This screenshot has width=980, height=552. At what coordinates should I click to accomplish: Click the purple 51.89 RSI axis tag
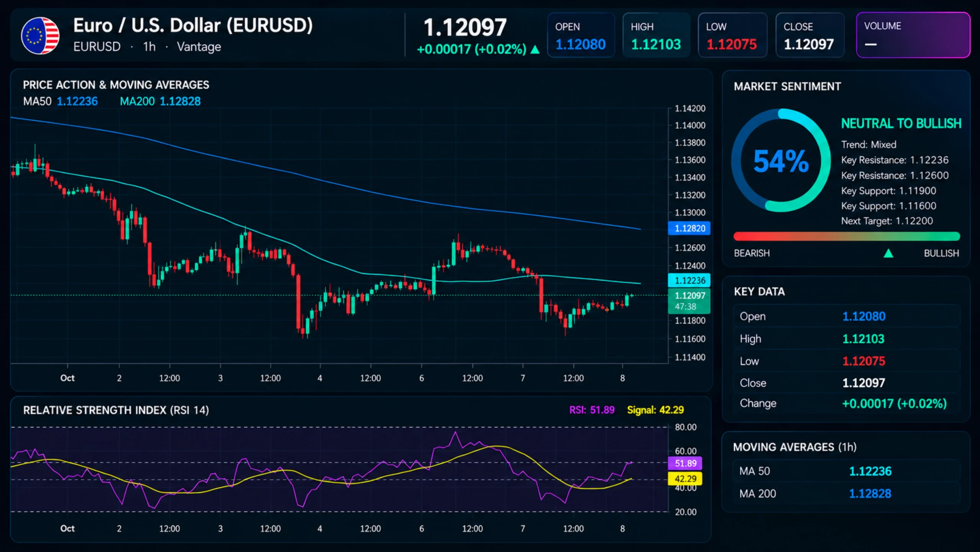[685, 464]
